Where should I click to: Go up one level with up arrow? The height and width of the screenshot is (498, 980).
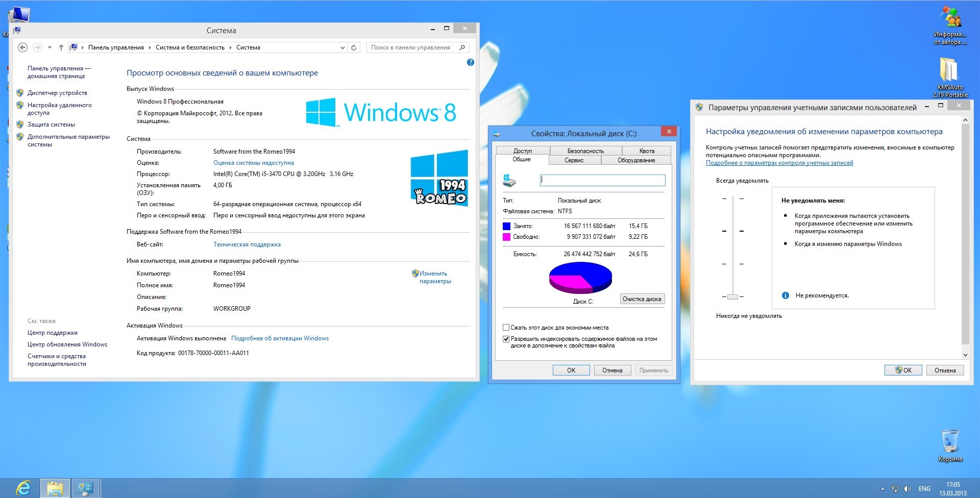tap(61, 47)
